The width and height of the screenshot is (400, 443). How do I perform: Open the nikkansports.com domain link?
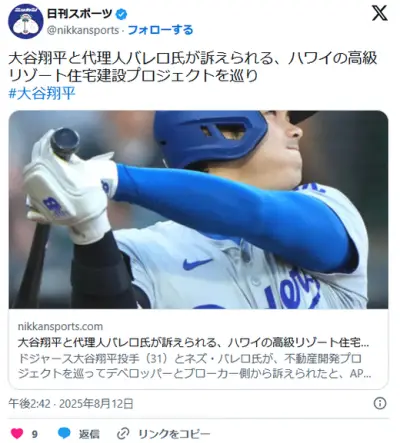click(x=60, y=326)
